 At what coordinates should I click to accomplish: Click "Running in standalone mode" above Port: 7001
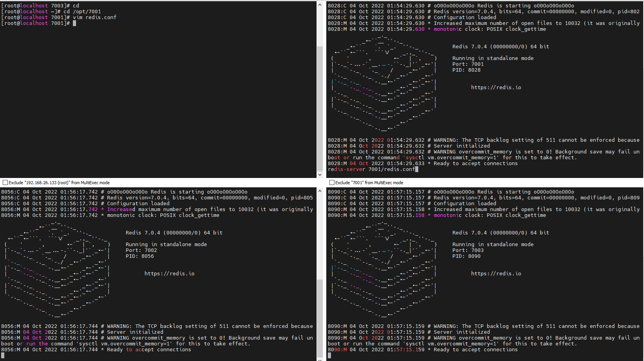(x=493, y=58)
